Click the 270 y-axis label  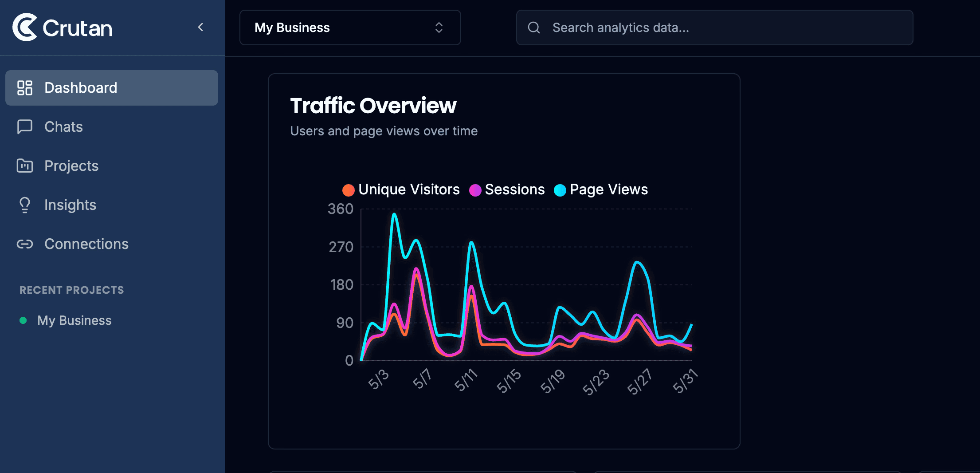[x=341, y=247]
